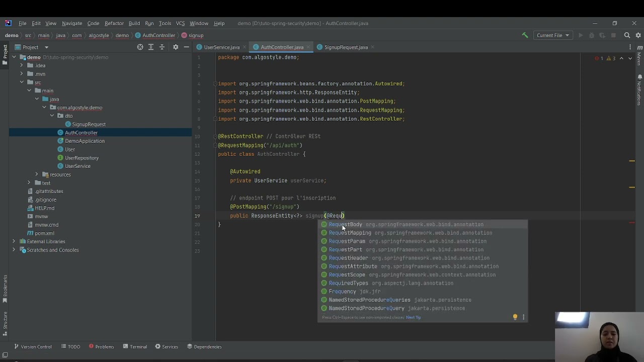Click the green Run button
The image size is (644, 362).
pyautogui.click(x=581, y=35)
